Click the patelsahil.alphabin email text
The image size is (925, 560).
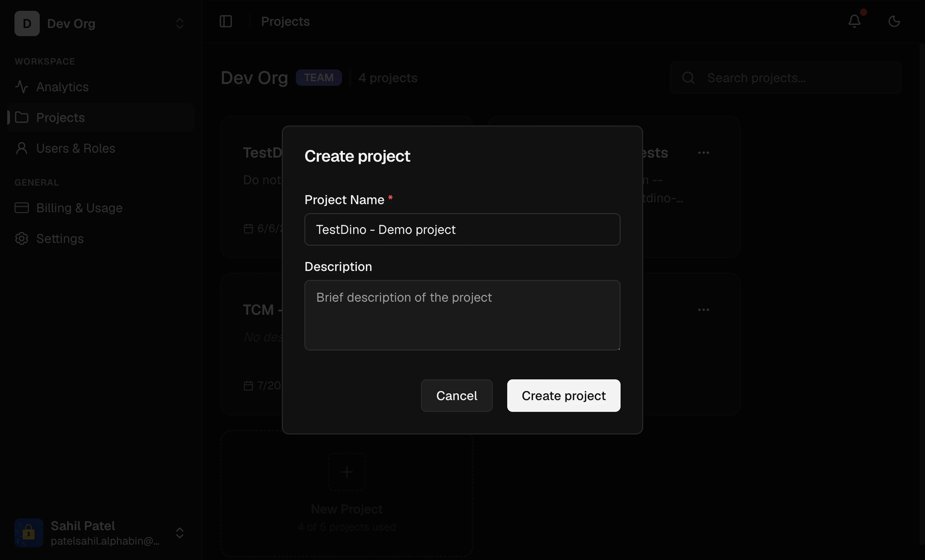[x=105, y=541]
